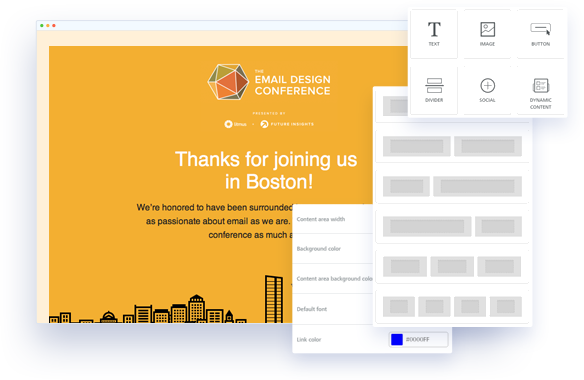Select the Text content block
Viewport: 584px width, 380px height.
point(434,34)
